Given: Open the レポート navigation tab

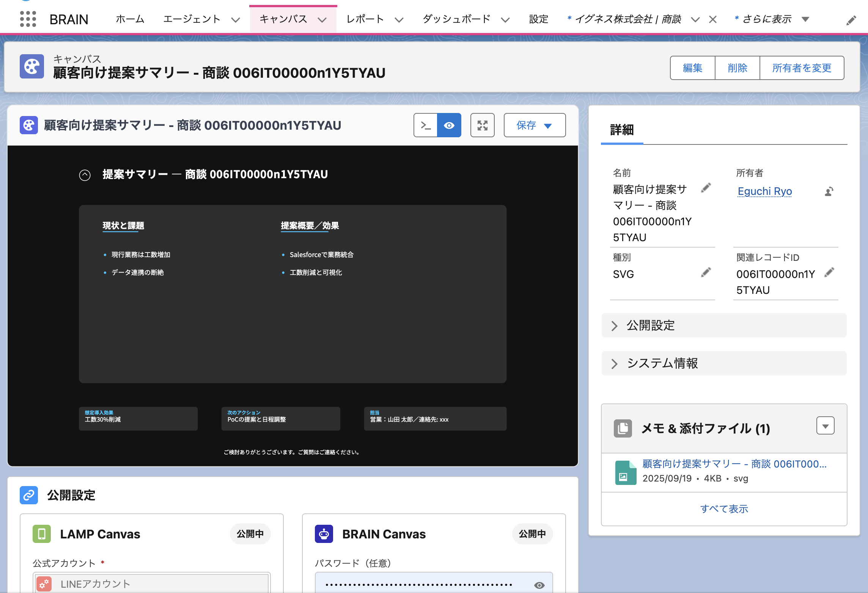Looking at the screenshot, I should pos(365,19).
